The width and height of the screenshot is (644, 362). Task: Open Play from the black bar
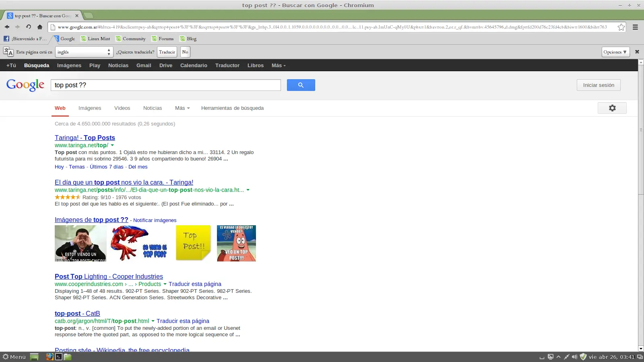tap(95, 66)
